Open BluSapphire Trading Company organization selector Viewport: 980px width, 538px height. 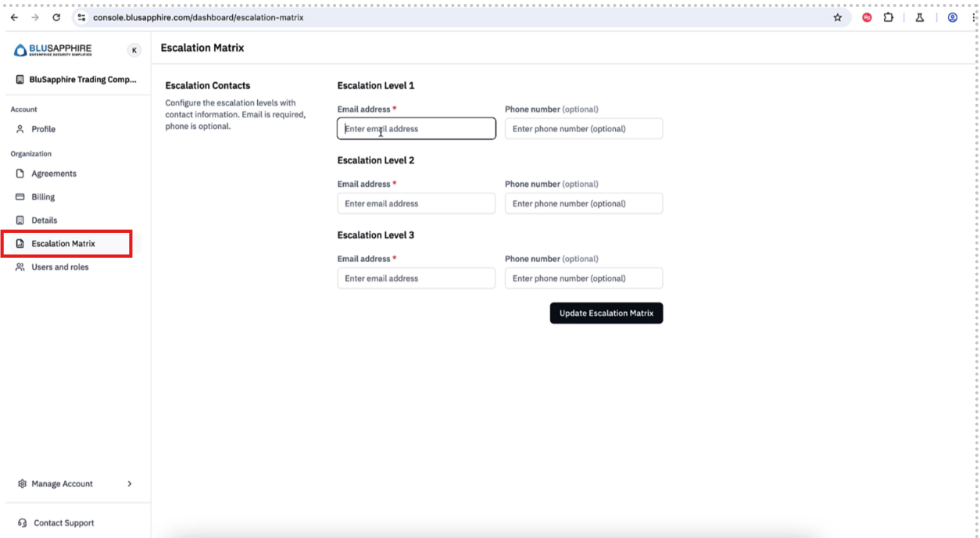pos(76,80)
